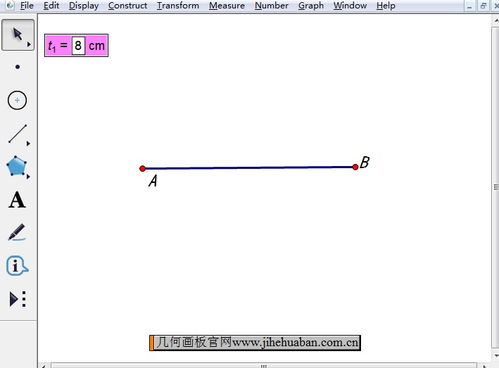Select the Arrow selection tool
The width and height of the screenshot is (499, 368).
pyautogui.click(x=18, y=35)
